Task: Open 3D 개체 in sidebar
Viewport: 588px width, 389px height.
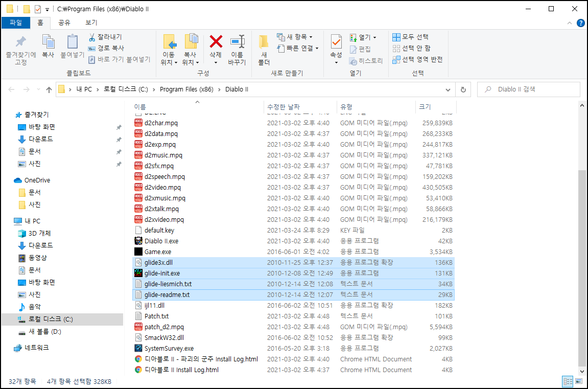Action: (39, 233)
